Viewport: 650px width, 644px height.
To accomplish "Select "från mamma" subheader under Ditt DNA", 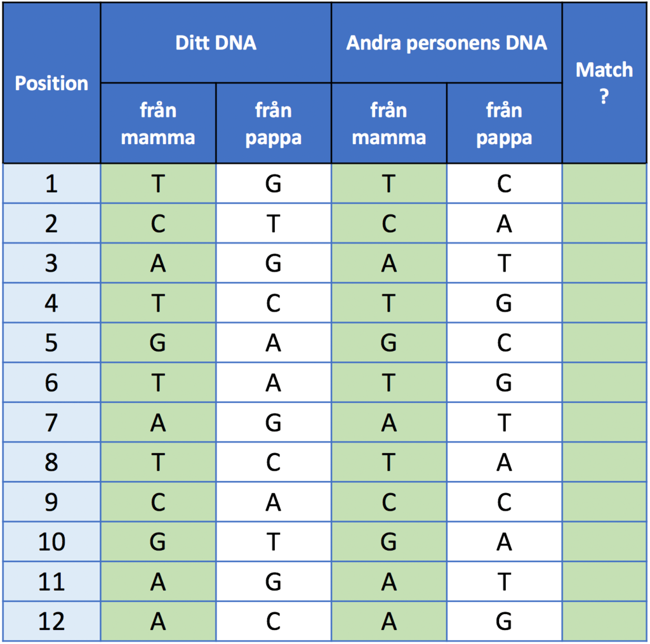I will tap(158, 123).
